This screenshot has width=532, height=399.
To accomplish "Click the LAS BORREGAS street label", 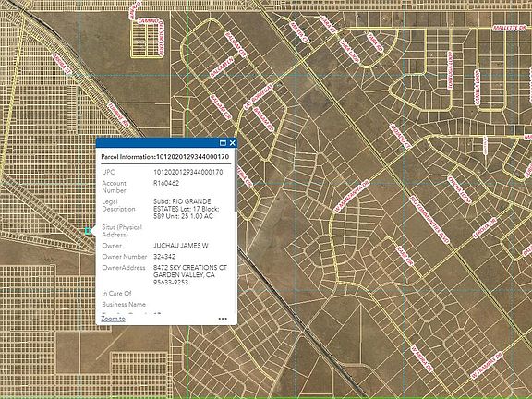I will click(x=259, y=97).
